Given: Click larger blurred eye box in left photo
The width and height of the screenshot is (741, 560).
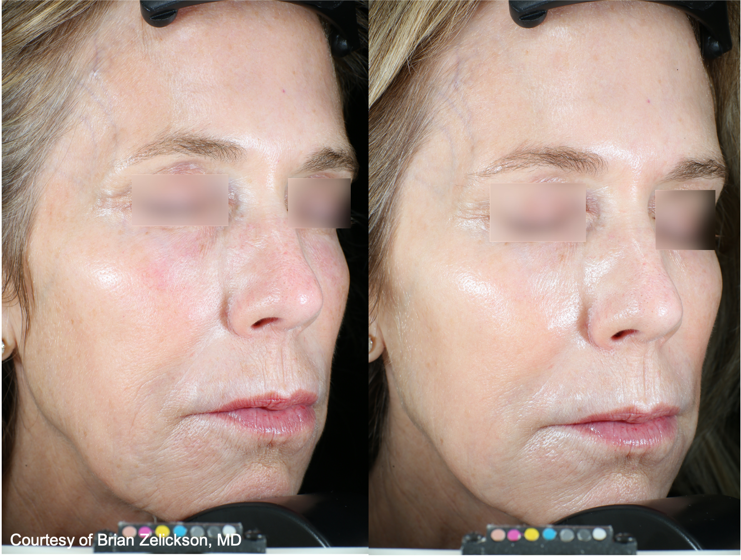Looking at the screenshot, I should coord(180,200).
